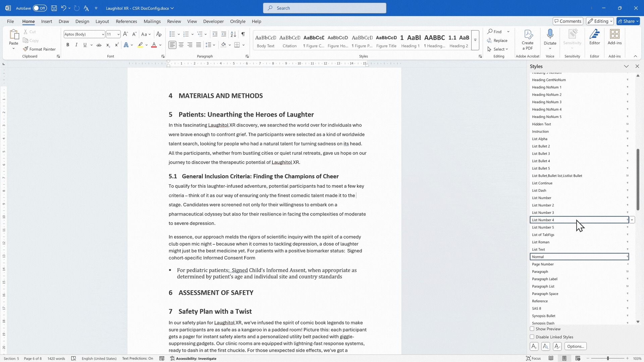
Task: Expand the Select dropdown
Action: coord(498,49)
